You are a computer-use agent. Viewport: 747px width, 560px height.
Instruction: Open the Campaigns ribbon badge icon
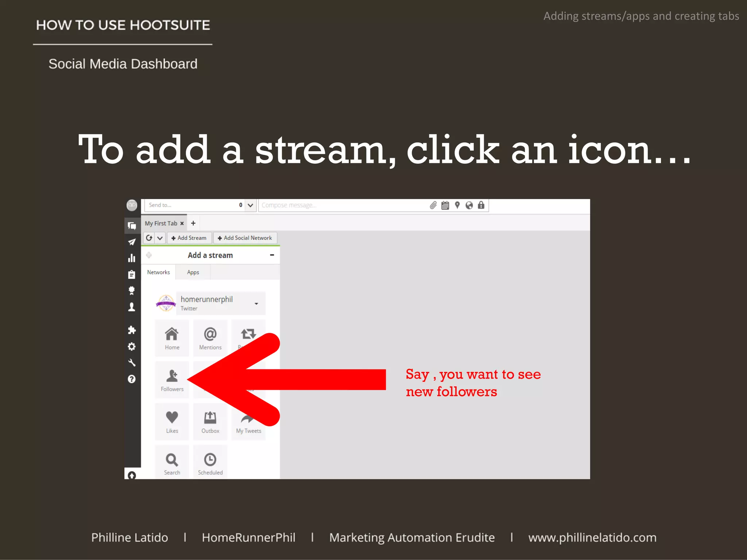coord(132,291)
